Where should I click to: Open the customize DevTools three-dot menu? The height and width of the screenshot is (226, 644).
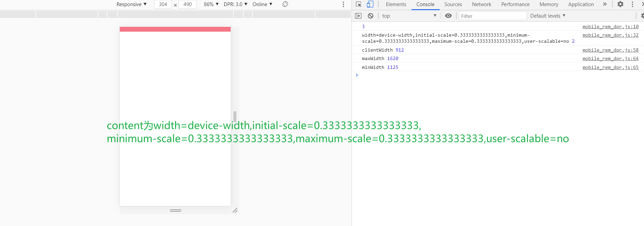tap(632, 4)
